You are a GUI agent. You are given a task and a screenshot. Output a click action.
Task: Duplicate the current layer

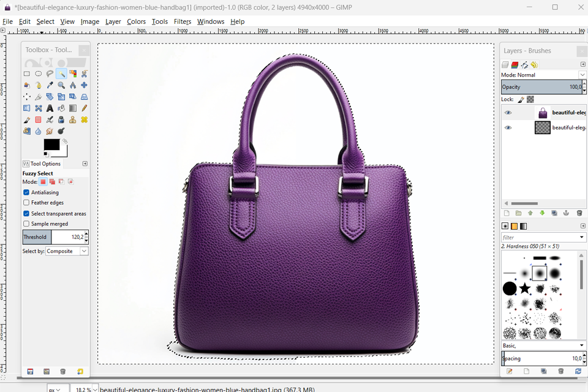point(554,213)
